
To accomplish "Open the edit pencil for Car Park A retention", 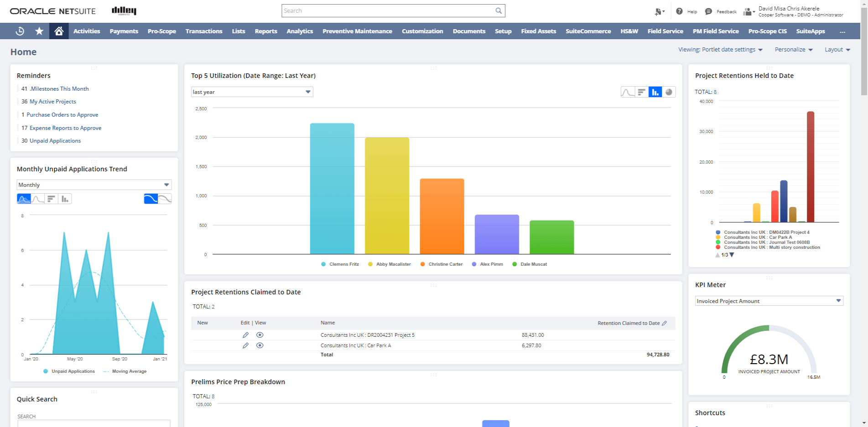I will (246, 345).
